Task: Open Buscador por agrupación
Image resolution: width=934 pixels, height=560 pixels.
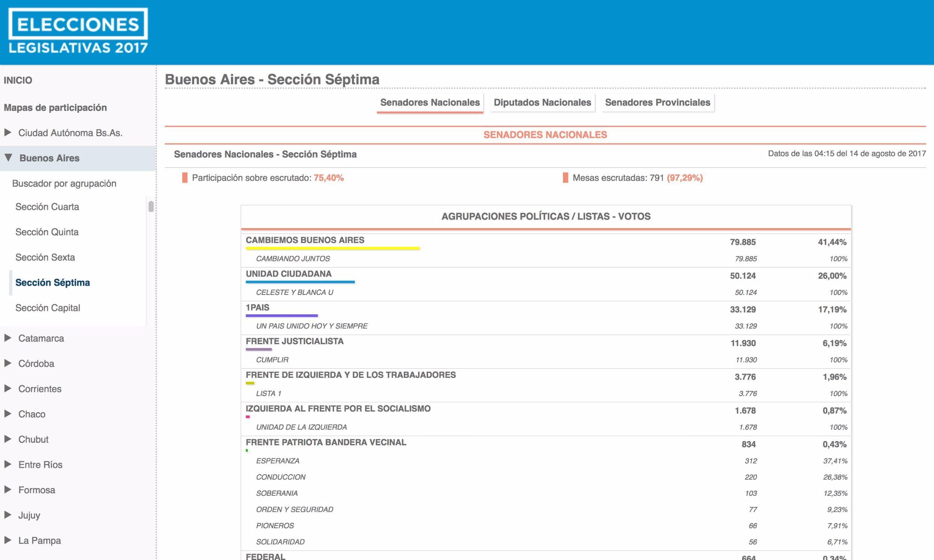Action: click(x=64, y=183)
